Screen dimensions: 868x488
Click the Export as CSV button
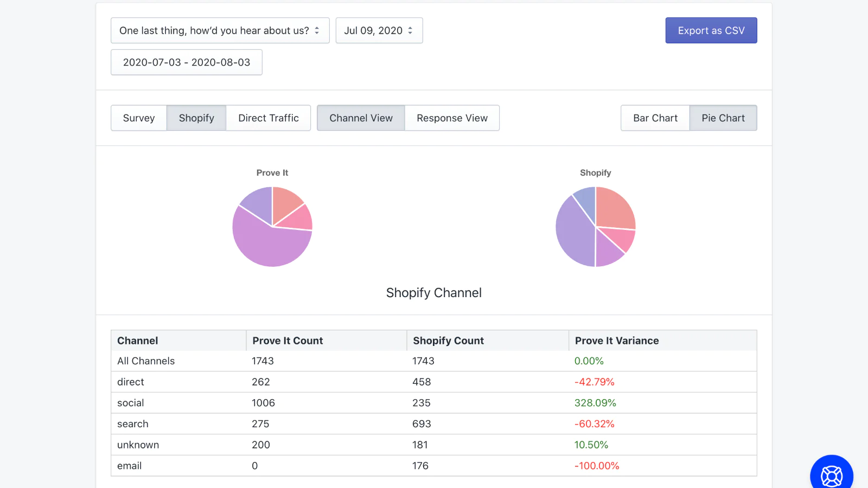pos(711,30)
